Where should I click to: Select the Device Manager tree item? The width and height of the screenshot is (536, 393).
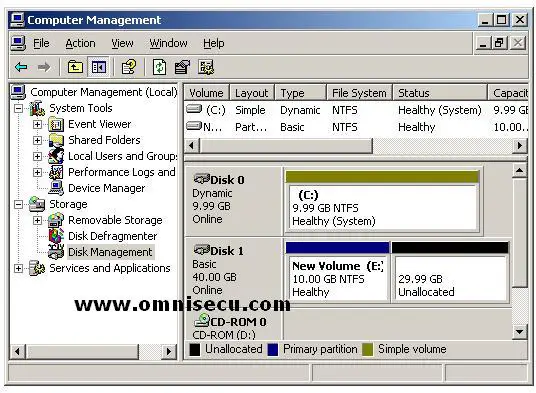point(107,188)
